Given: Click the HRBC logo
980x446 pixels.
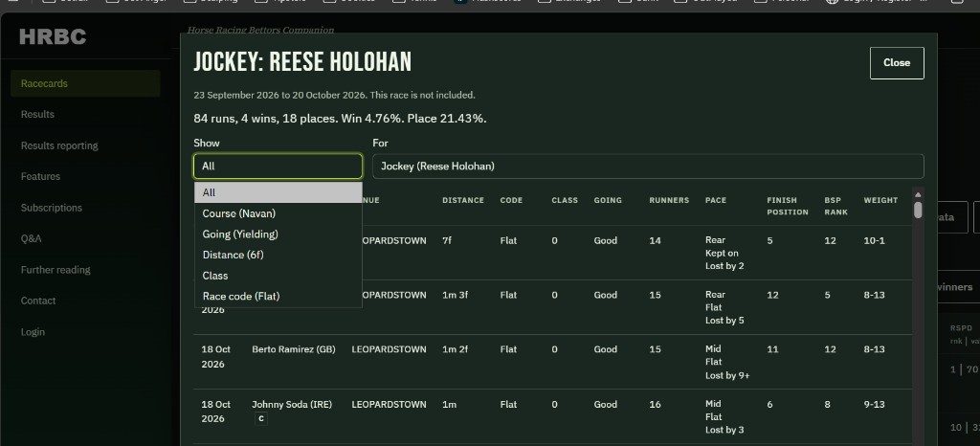Looking at the screenshot, I should coord(53,37).
